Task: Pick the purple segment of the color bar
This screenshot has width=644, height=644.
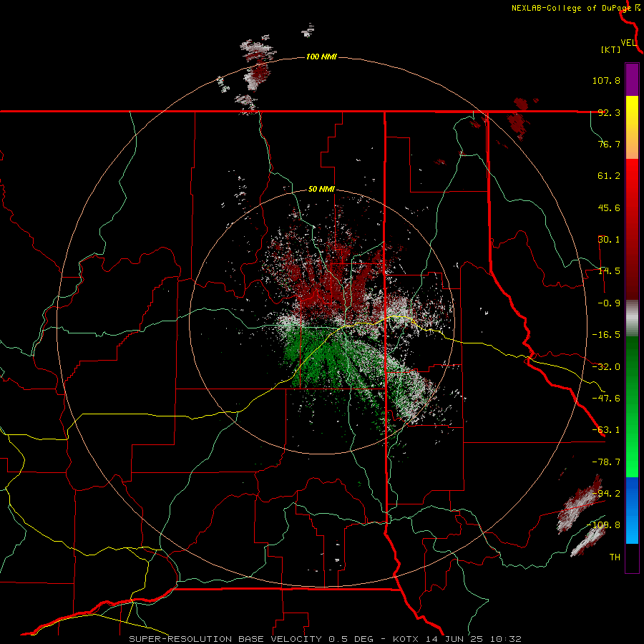Action: (632, 79)
